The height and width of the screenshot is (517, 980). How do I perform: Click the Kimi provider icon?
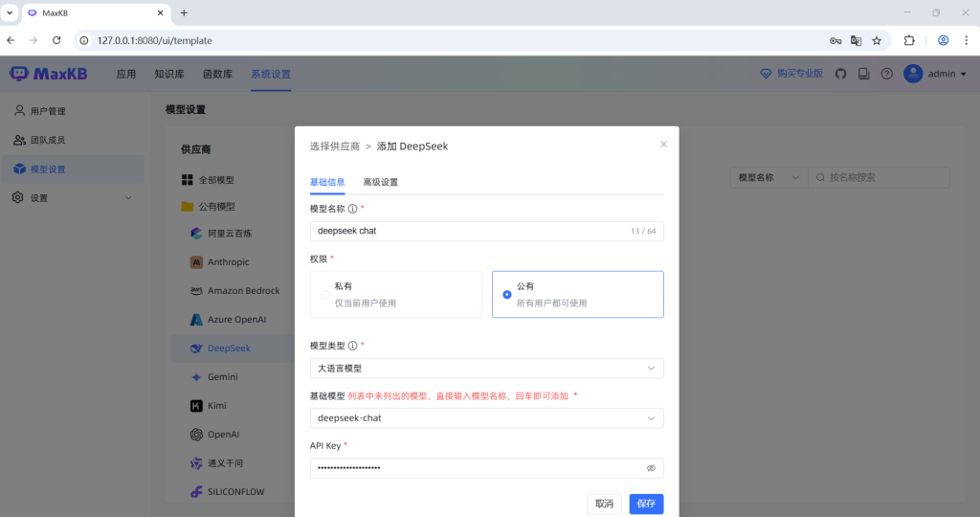click(196, 406)
